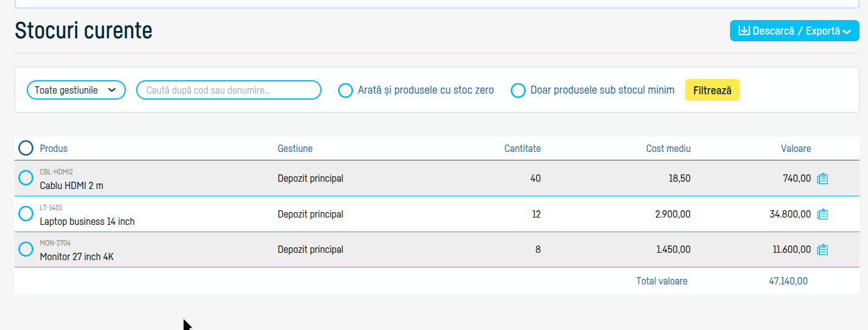Open stock sheet icon for Laptop business 14 inch

(x=822, y=214)
